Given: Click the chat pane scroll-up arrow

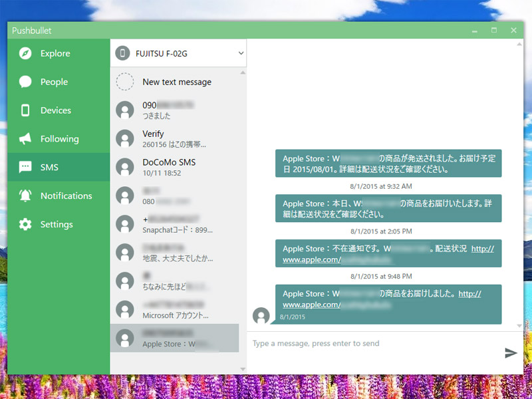Looking at the screenshot, I should point(519,44).
